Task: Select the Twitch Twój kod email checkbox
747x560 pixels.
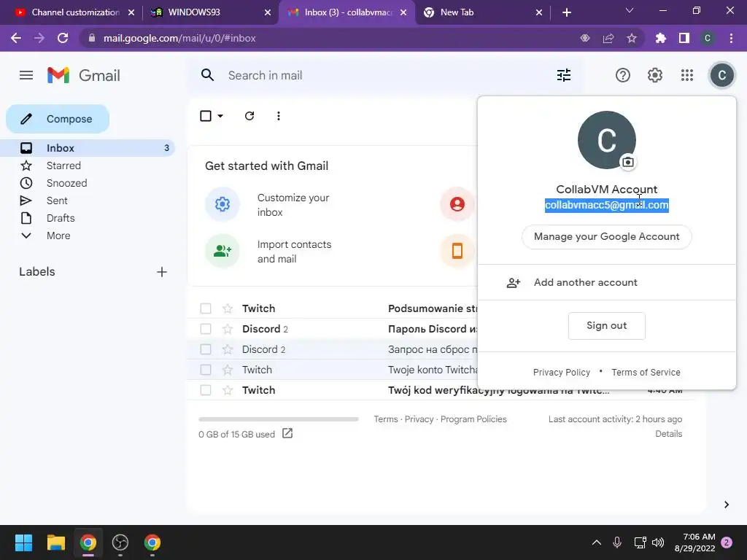Action: point(206,391)
